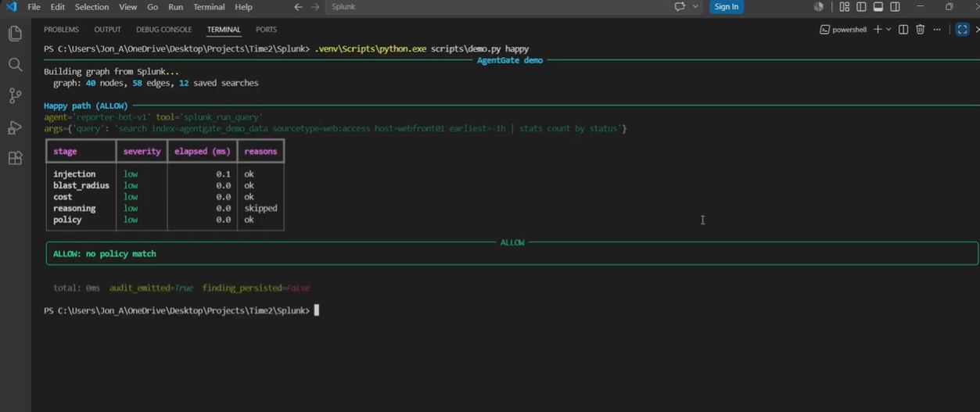Open the Run menu
This screenshot has height=412, width=980.
176,7
